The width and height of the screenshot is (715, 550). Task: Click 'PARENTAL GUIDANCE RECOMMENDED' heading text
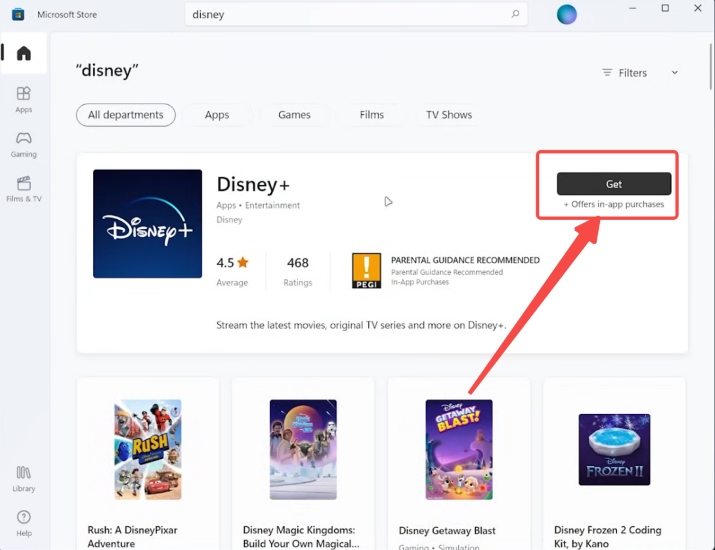click(x=465, y=260)
